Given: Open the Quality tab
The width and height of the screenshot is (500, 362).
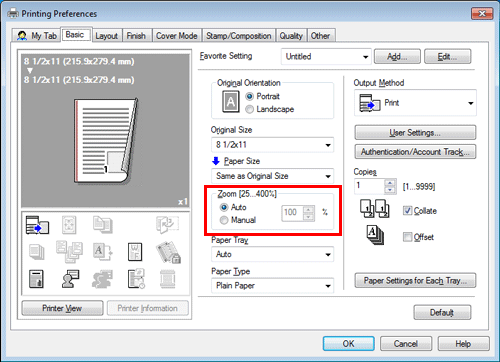Looking at the screenshot, I should [291, 36].
